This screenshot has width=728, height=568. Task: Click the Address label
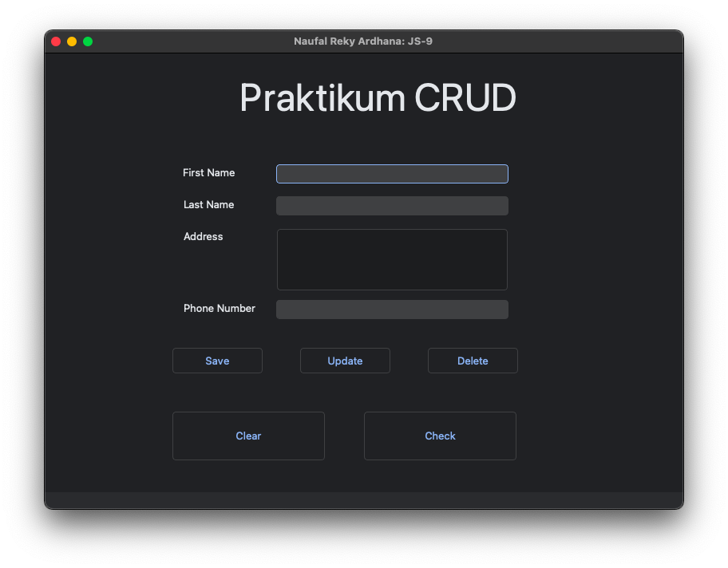204,237
